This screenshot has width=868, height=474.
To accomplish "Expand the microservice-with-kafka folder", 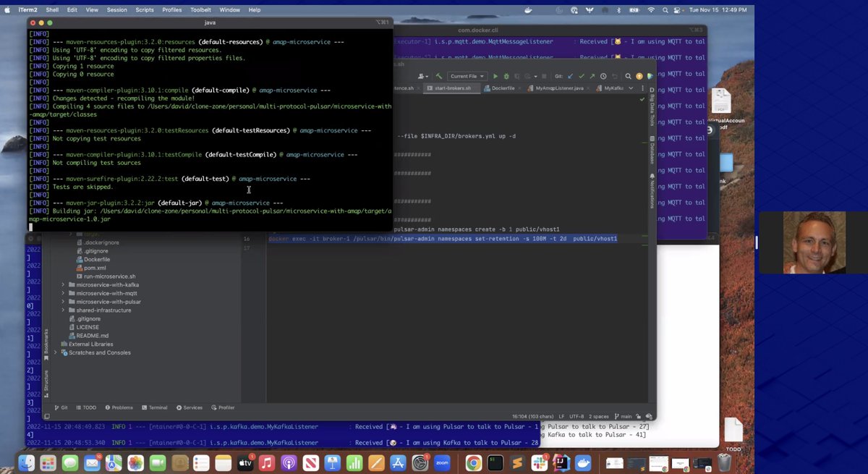I will point(63,284).
